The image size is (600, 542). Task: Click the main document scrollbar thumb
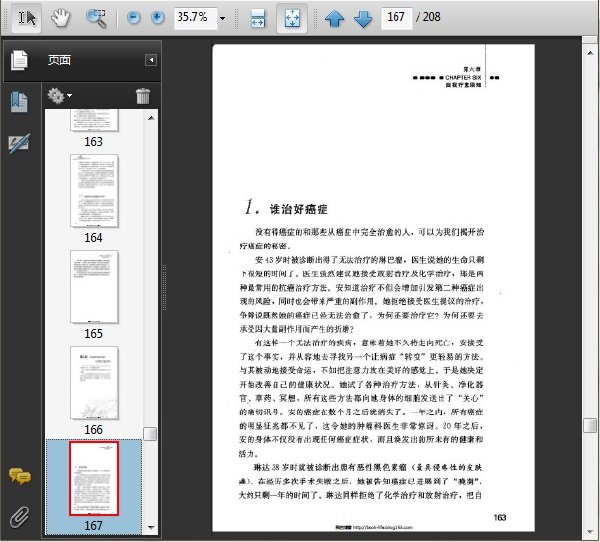[x=590, y=426]
